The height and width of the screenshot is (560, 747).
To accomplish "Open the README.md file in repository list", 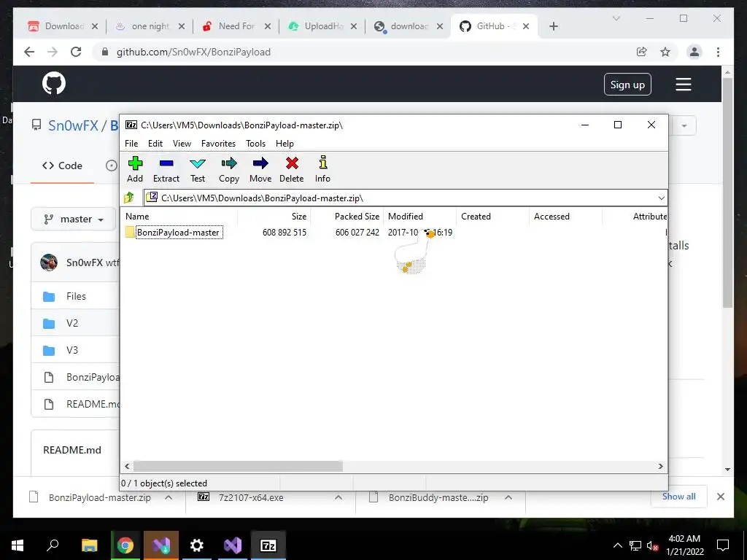I will (93, 404).
